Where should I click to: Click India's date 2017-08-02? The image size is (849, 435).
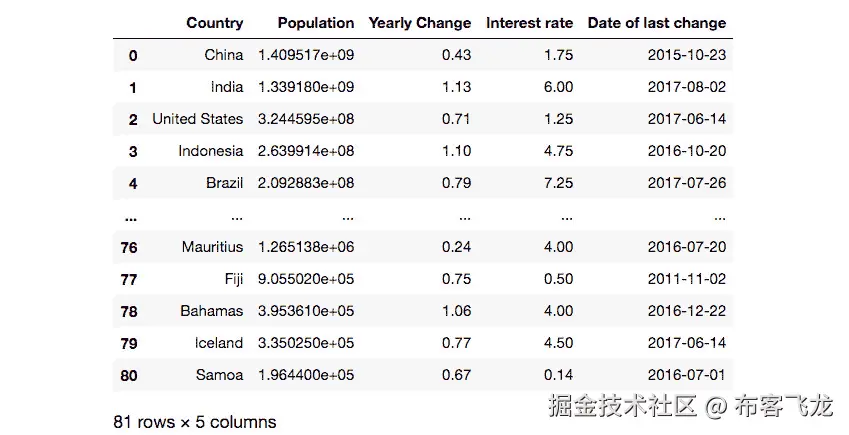point(685,87)
